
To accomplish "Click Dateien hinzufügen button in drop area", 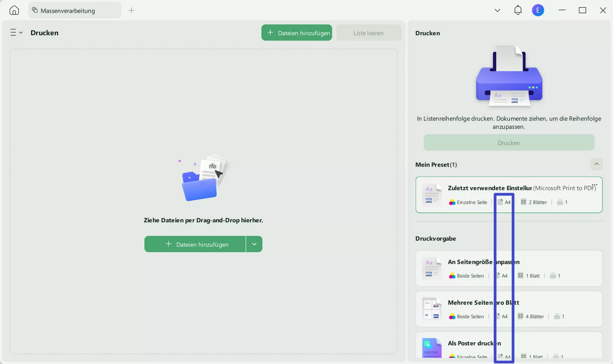I will coord(195,244).
